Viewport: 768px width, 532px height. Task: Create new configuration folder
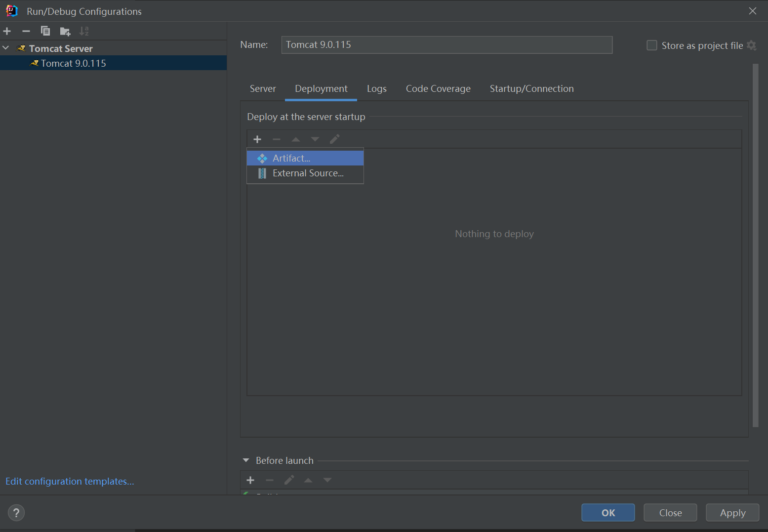point(65,32)
